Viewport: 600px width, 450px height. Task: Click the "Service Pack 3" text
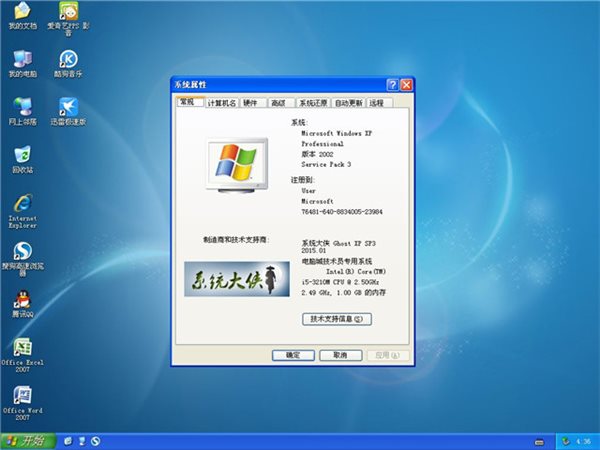[x=326, y=164]
